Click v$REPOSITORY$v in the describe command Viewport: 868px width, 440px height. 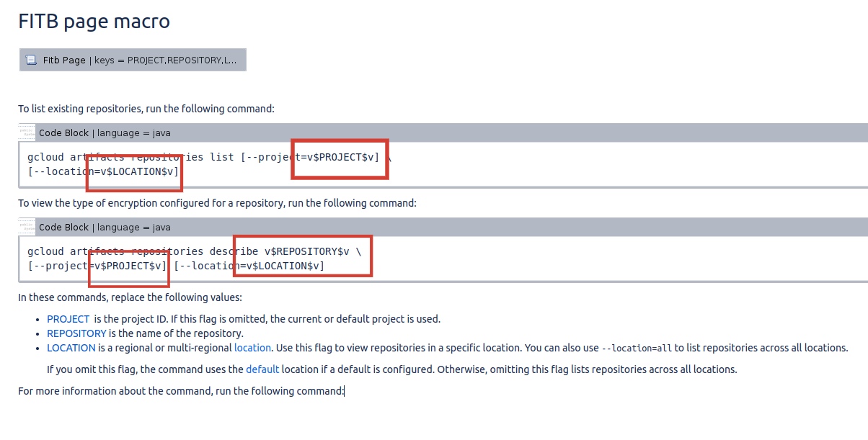tap(306, 251)
